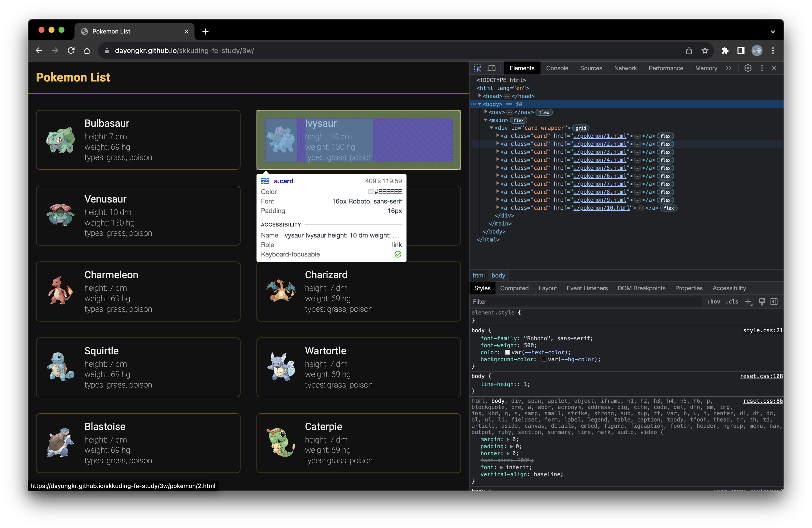Switch to Computed styles tab
Image resolution: width=812 pixels, height=528 pixels.
(514, 288)
